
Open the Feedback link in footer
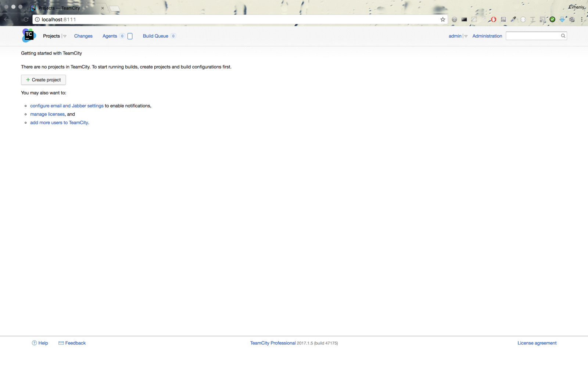point(75,343)
